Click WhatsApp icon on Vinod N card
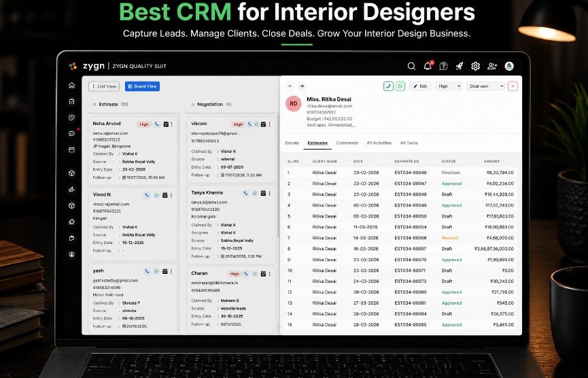Image resolution: width=588 pixels, height=378 pixels. pyautogui.click(x=156, y=195)
